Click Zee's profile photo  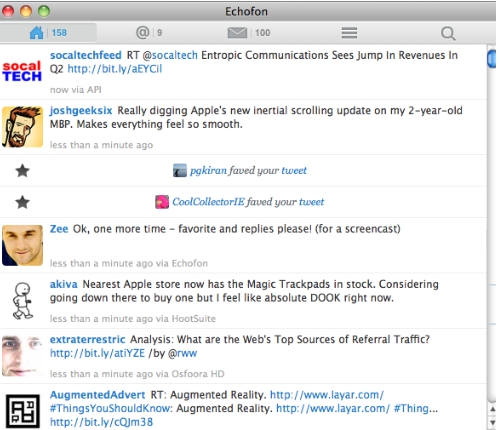pyautogui.click(x=22, y=245)
